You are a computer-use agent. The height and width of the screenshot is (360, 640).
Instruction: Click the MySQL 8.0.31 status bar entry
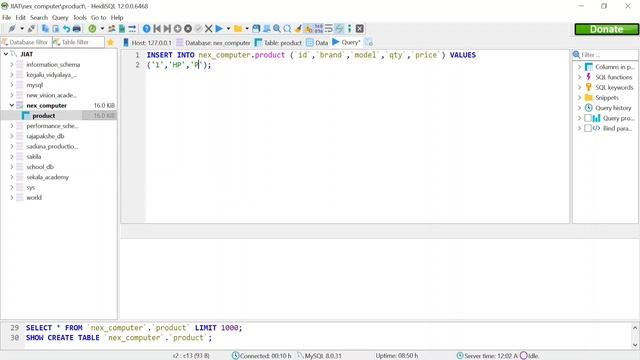pos(319,356)
